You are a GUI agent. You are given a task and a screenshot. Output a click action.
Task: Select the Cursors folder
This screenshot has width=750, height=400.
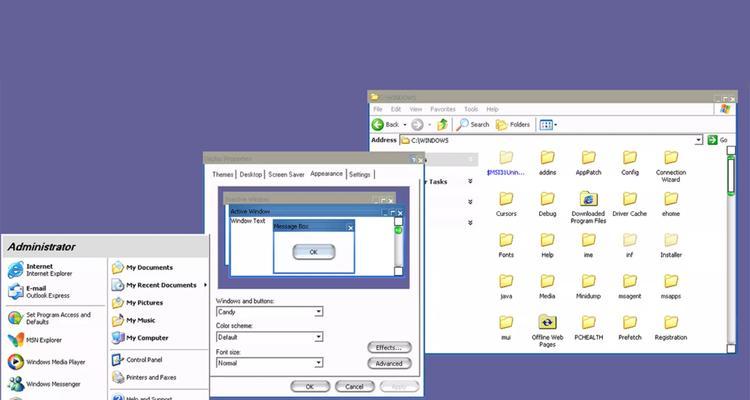[506, 204]
